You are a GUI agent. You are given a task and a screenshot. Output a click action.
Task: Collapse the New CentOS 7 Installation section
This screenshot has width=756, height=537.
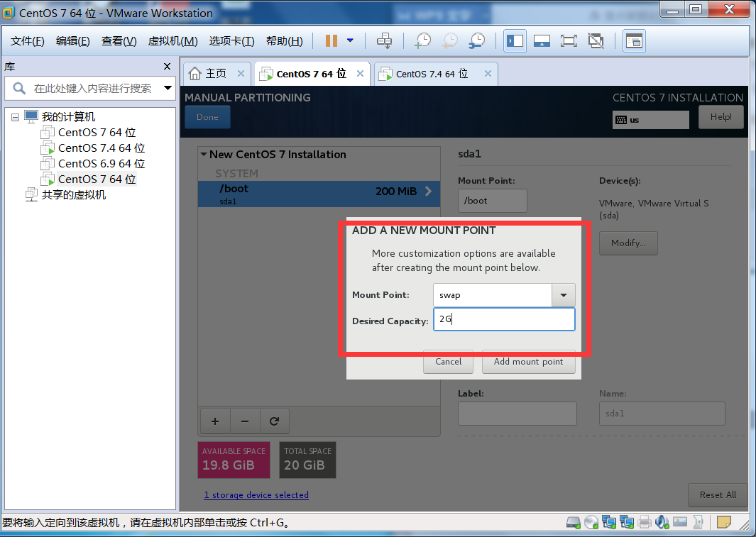point(204,154)
